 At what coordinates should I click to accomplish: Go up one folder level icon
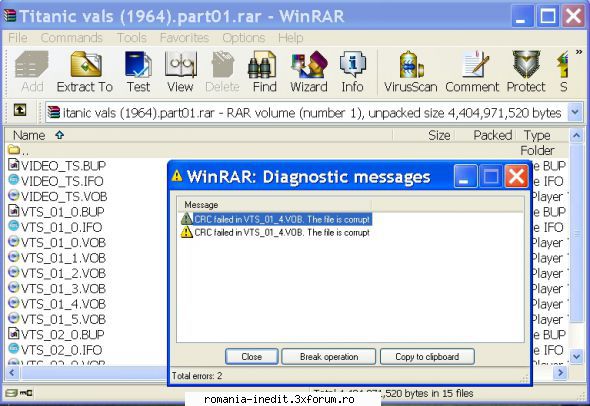click(x=20, y=110)
